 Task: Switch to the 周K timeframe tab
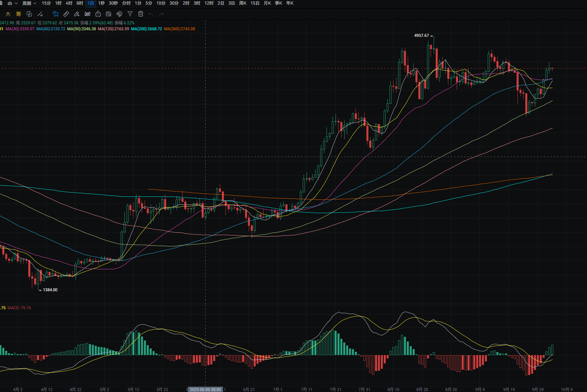pyautogui.click(x=243, y=3)
